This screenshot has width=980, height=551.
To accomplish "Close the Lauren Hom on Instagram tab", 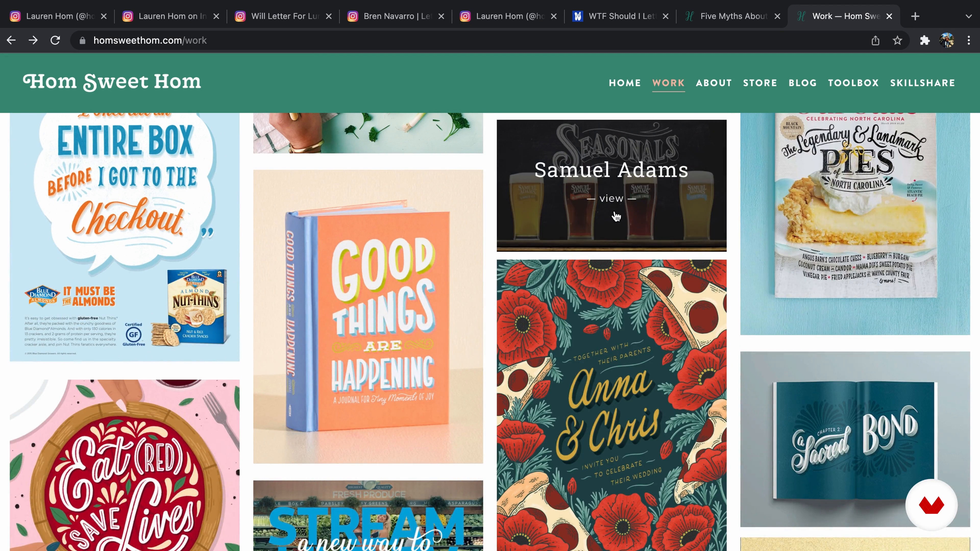I will (216, 16).
